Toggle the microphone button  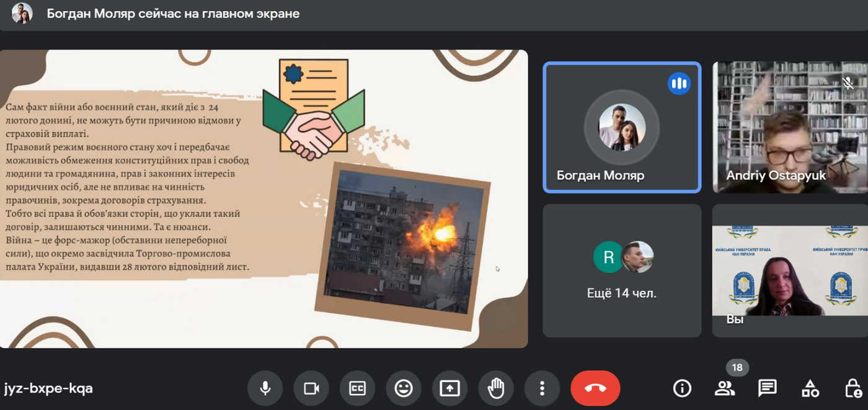click(x=265, y=388)
